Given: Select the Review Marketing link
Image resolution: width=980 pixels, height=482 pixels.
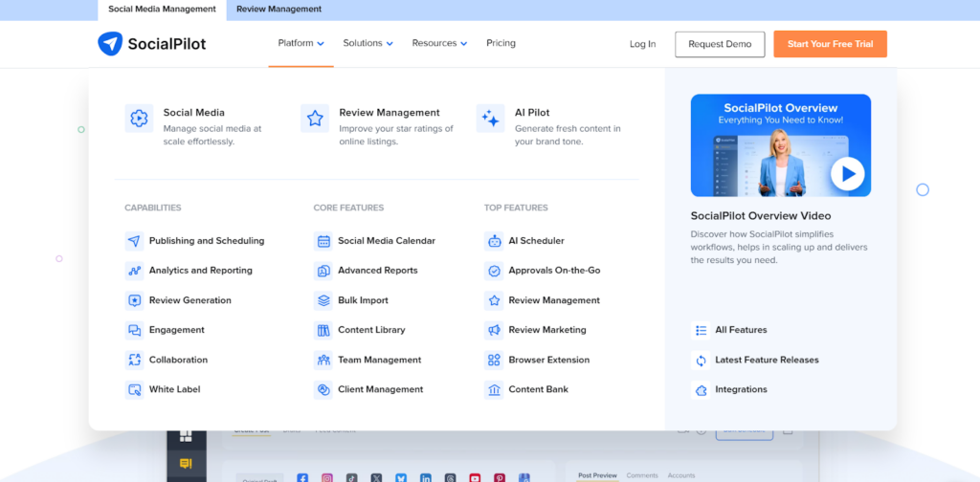Looking at the screenshot, I should click(547, 330).
